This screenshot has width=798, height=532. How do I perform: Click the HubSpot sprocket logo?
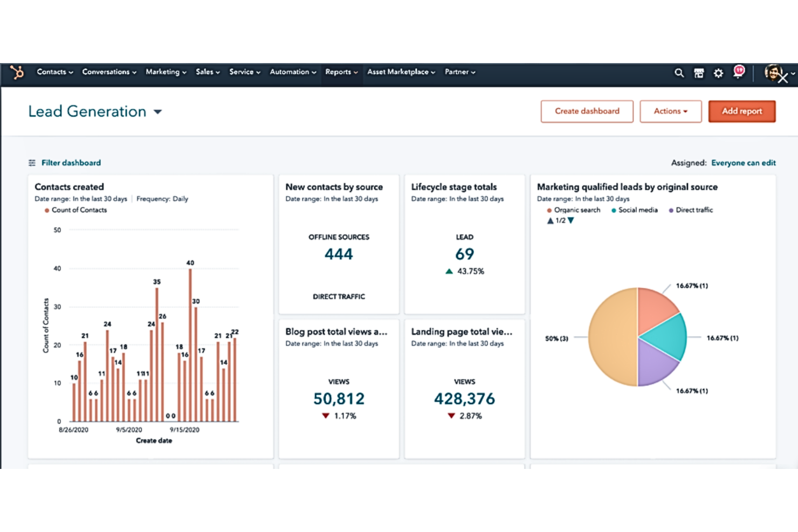17,72
